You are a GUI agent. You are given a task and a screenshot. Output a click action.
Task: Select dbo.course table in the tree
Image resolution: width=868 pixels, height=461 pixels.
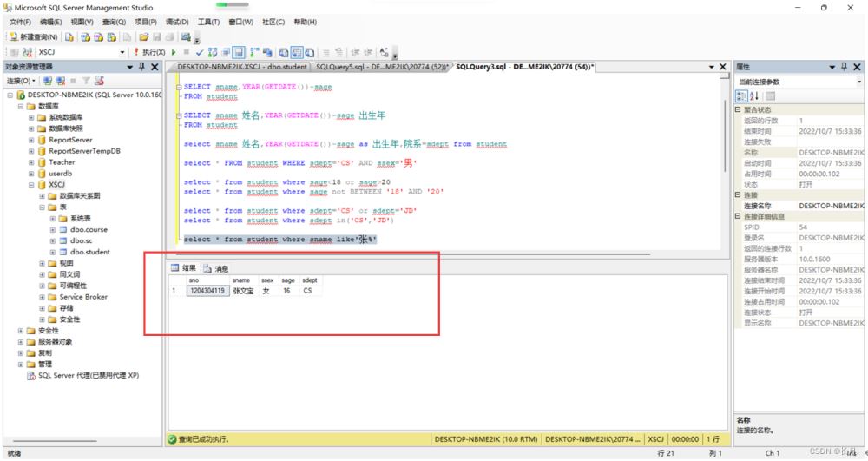point(89,229)
